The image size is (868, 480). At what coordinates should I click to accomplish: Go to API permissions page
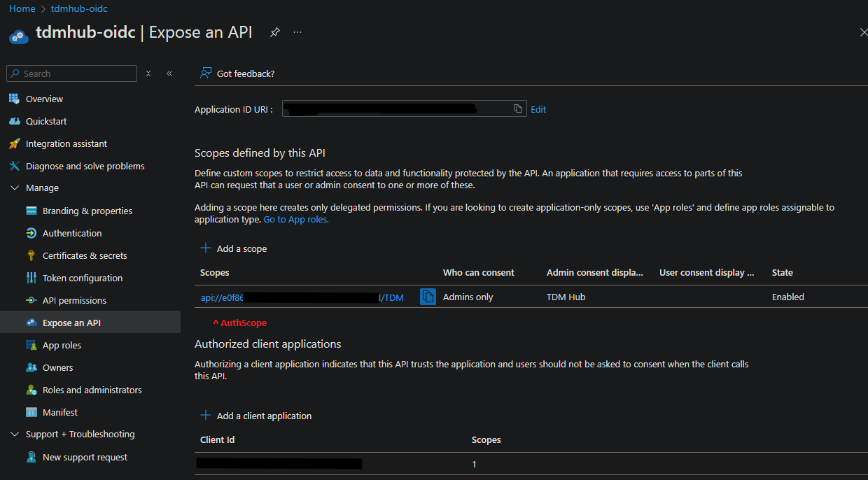click(74, 300)
